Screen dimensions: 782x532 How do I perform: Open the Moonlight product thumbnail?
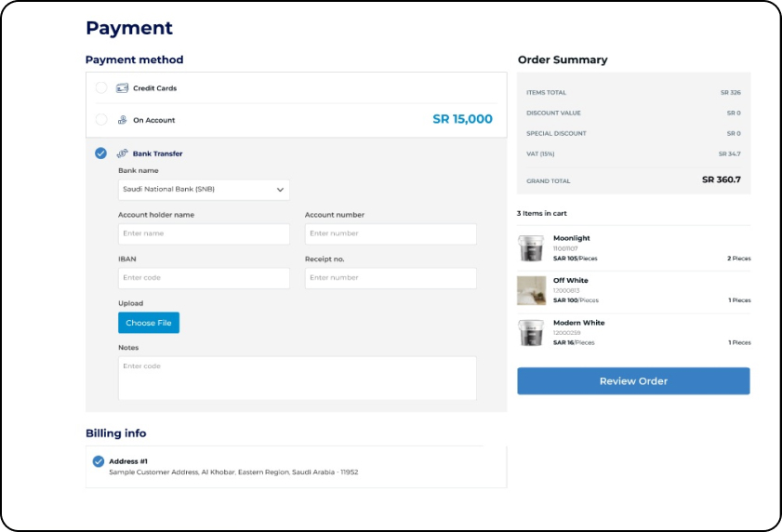(x=531, y=248)
